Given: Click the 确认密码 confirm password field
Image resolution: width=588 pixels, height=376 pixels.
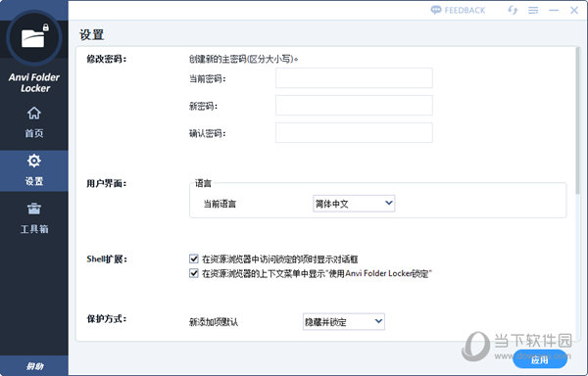Looking at the screenshot, I should click(354, 132).
